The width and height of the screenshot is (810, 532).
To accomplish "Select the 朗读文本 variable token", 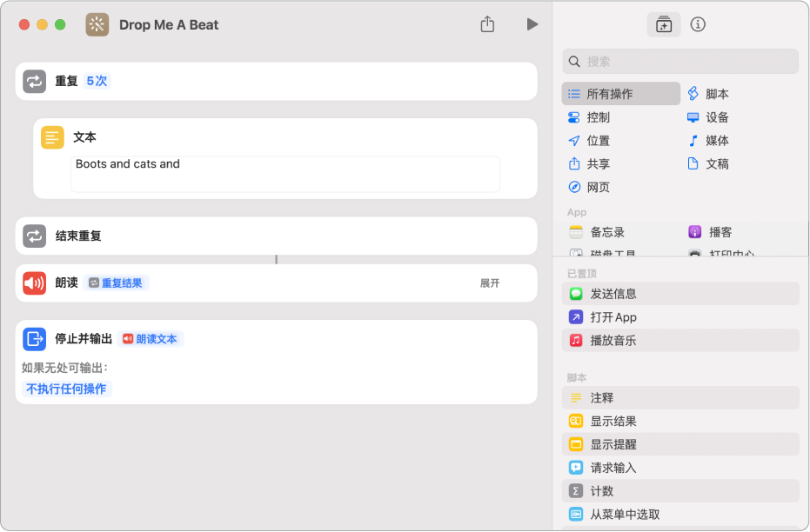I will (151, 339).
